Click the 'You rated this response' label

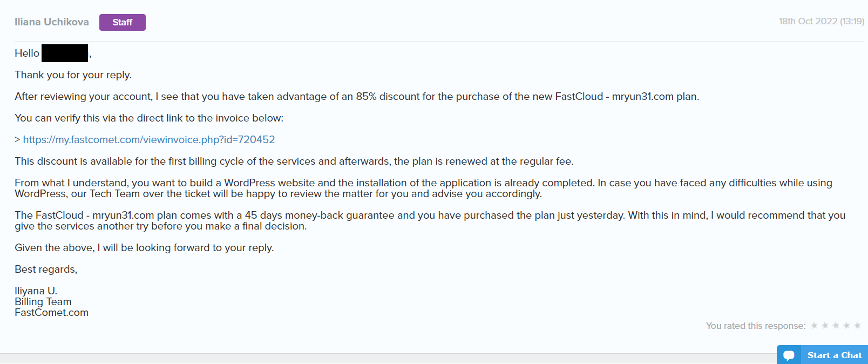coord(755,326)
